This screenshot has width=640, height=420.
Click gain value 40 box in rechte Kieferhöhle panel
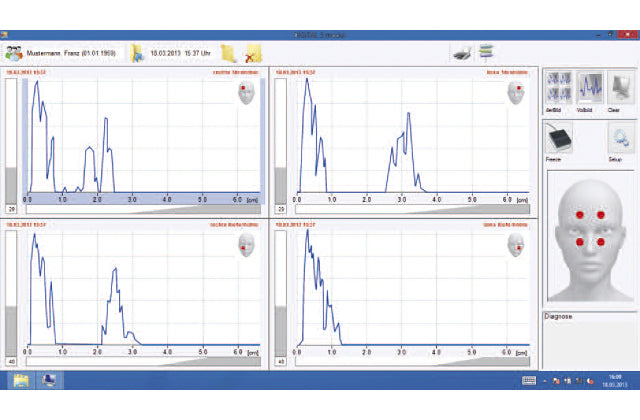coord(11,362)
